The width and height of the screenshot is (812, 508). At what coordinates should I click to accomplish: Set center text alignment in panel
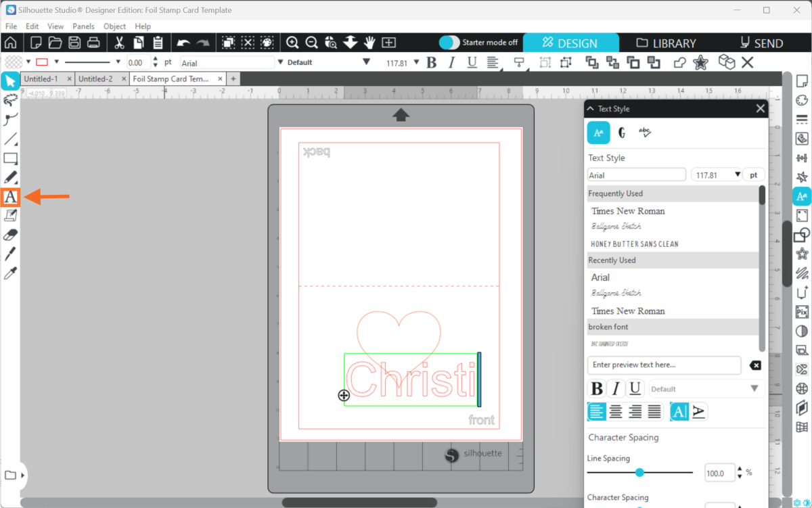click(x=616, y=411)
